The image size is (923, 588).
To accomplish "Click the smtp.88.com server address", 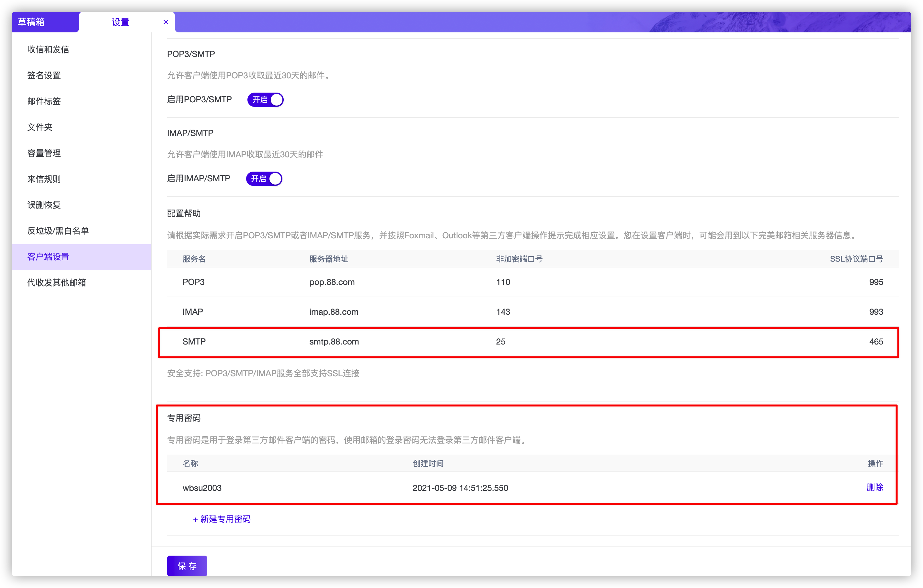I will click(x=334, y=342).
